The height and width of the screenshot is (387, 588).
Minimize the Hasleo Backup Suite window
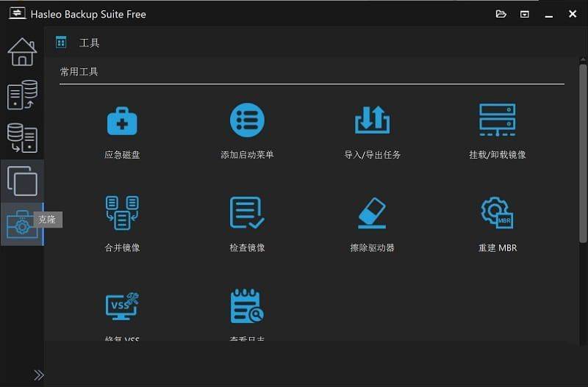click(x=548, y=14)
